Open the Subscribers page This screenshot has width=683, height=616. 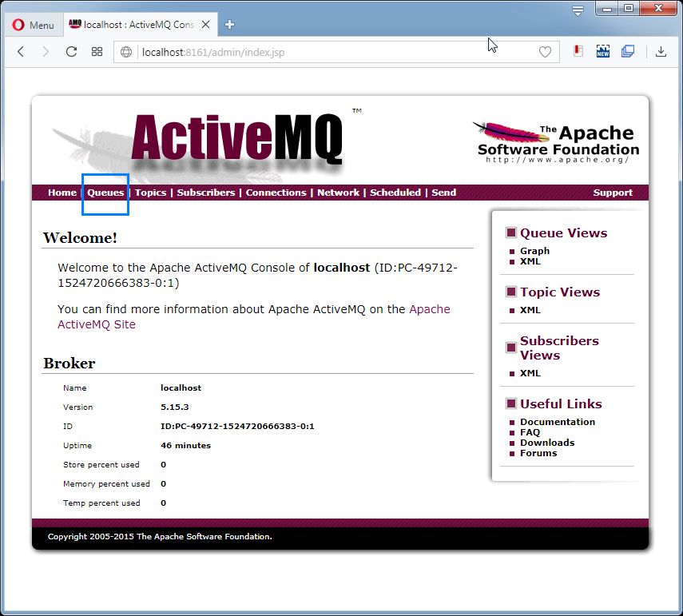[206, 193]
